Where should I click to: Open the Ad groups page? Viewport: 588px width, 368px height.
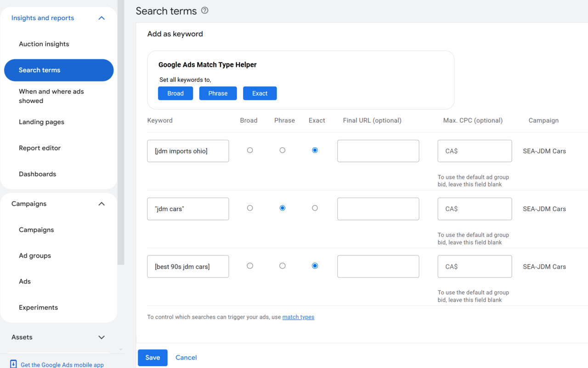point(35,255)
